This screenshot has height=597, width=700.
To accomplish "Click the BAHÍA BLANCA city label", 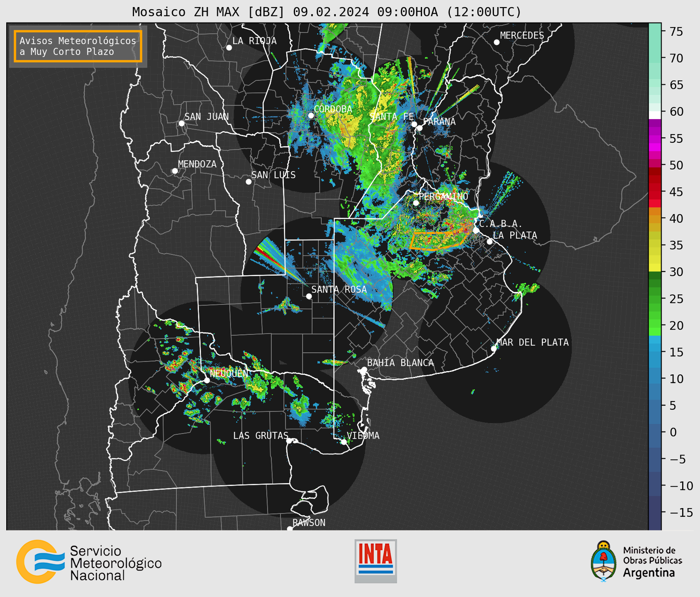I will (x=400, y=363).
